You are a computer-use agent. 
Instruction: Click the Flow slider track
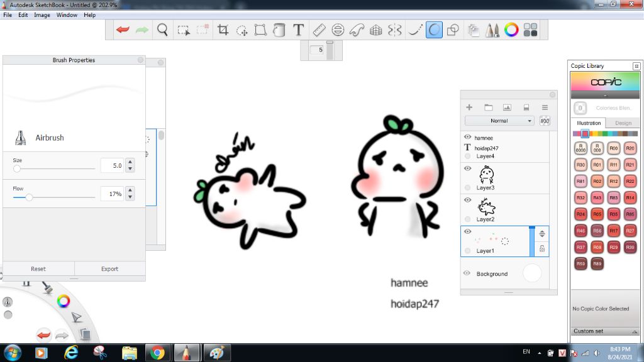coord(54,197)
